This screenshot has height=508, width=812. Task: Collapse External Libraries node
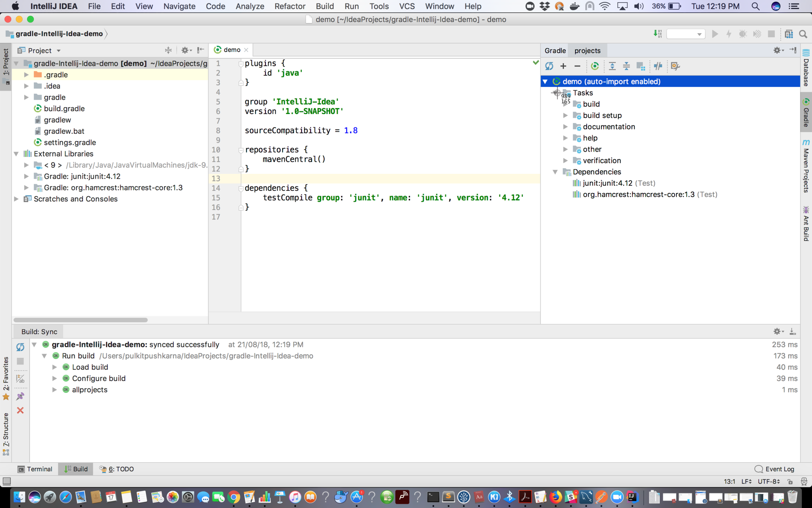16,154
